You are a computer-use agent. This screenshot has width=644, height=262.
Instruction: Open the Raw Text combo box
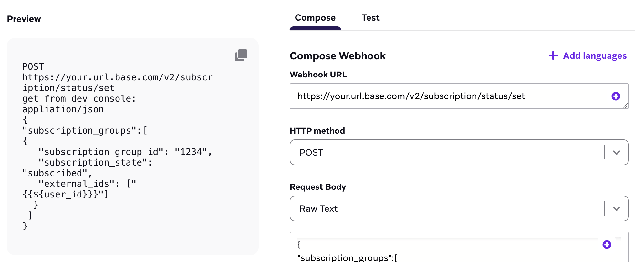446,209
